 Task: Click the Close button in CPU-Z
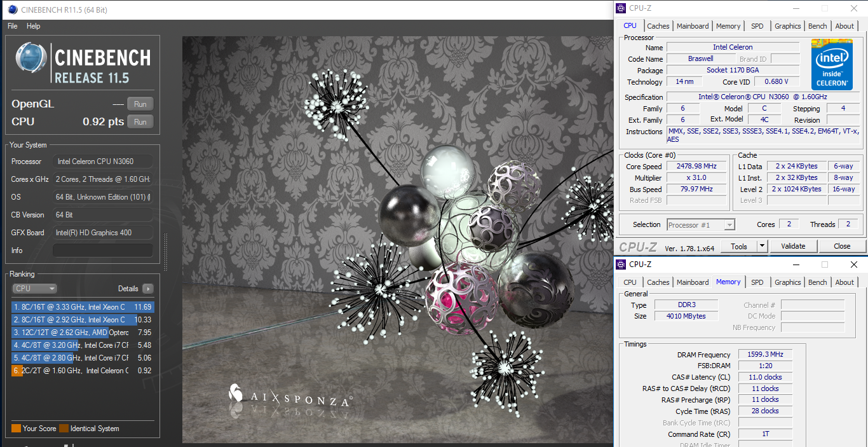(842, 246)
